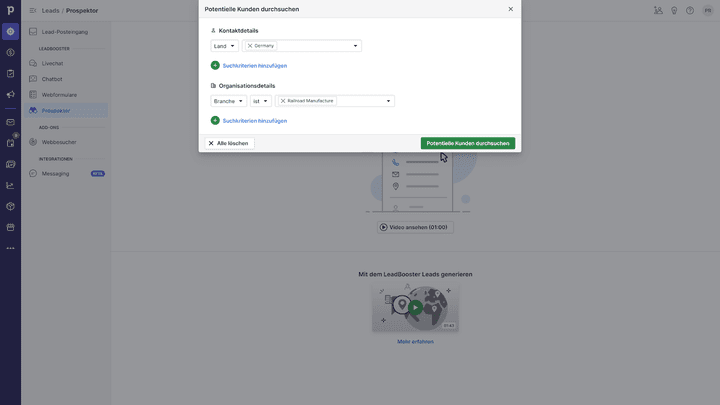Screen dimensions: 720x405
Task: Open the Products cube icon
Action: pyautogui.click(x=10, y=206)
